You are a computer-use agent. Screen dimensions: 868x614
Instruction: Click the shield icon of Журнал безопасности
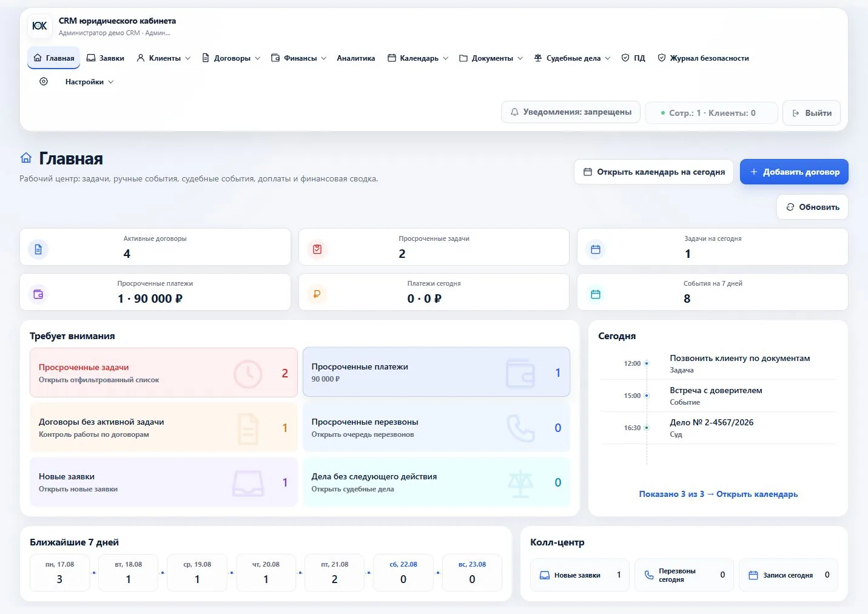[662, 58]
